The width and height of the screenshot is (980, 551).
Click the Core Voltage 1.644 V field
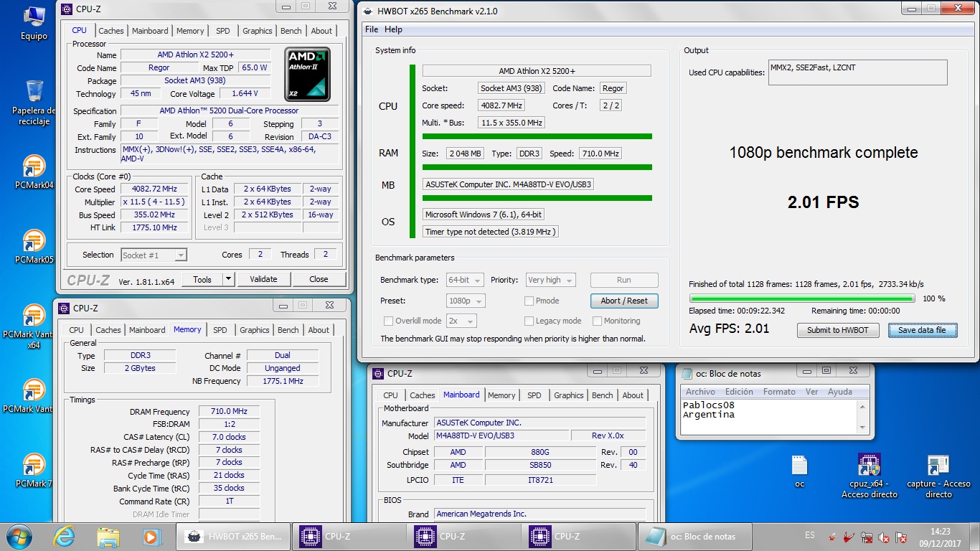click(245, 93)
